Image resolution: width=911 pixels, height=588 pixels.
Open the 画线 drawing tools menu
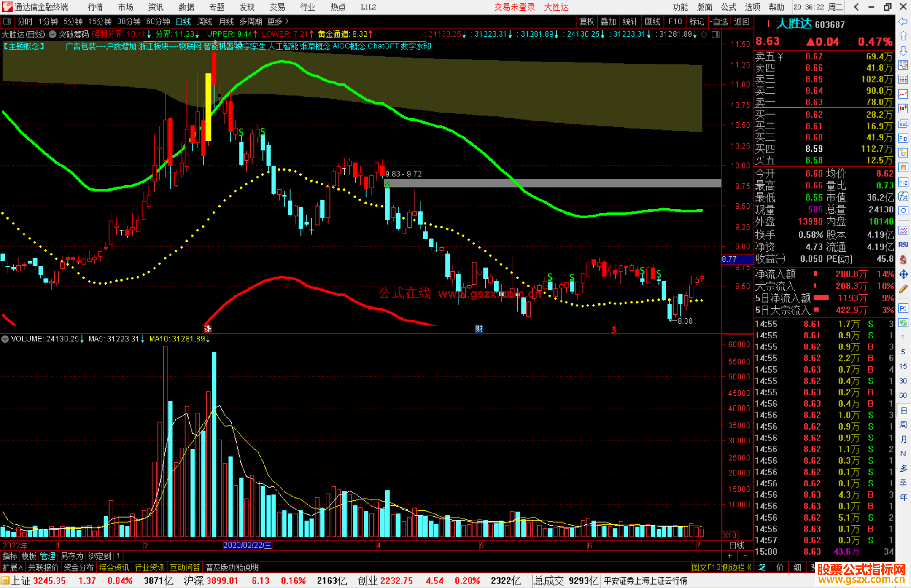click(652, 21)
